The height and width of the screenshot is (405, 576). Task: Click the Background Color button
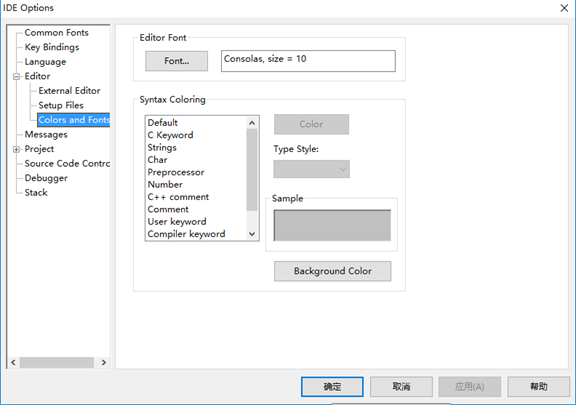(x=332, y=271)
